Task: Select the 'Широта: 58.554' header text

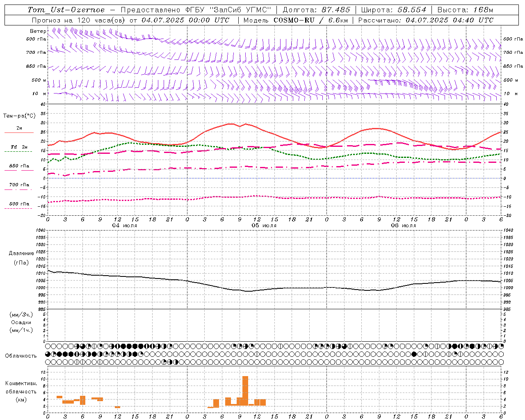Action: pos(394,10)
